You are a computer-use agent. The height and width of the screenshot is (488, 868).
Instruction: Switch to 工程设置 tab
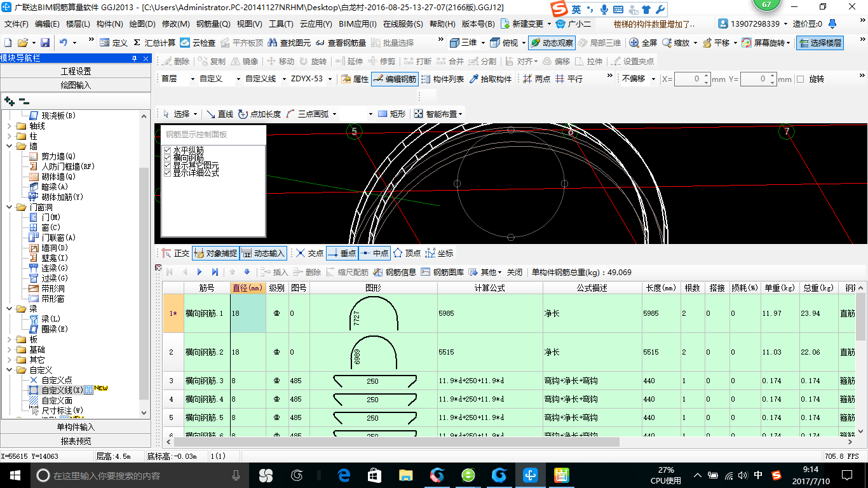coord(76,71)
